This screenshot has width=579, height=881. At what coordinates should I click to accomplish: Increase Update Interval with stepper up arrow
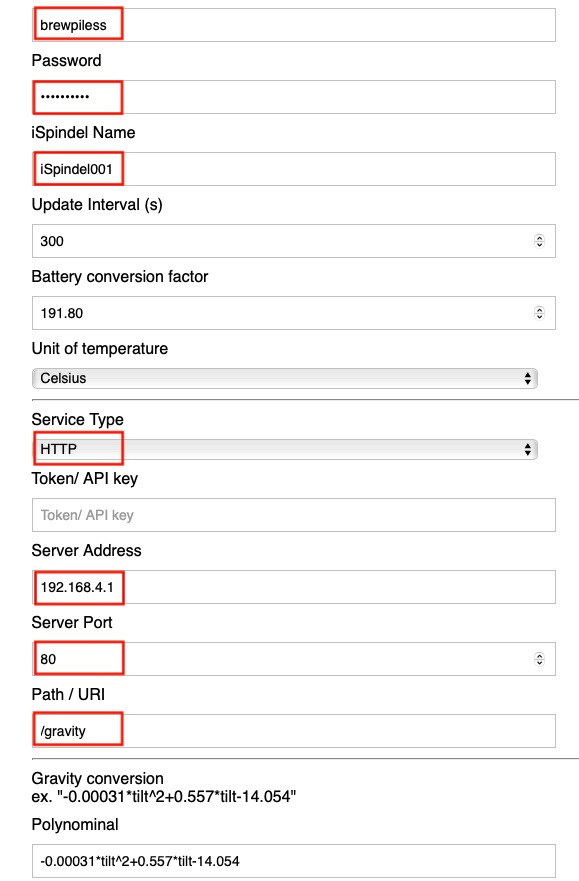click(539, 238)
